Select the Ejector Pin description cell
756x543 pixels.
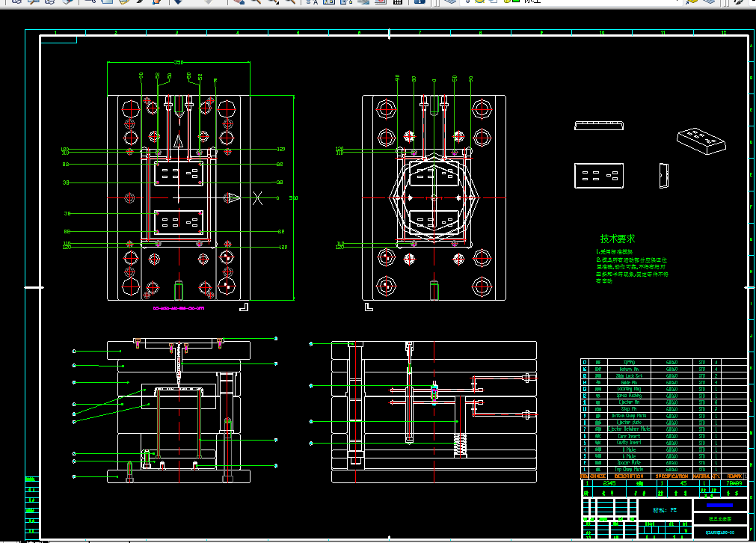[x=629, y=402]
